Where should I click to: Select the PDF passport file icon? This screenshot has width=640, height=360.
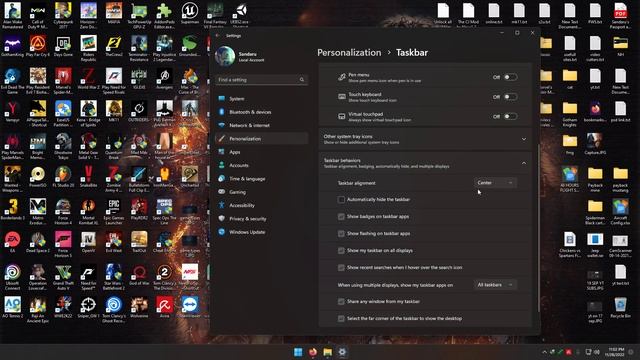click(x=620, y=16)
